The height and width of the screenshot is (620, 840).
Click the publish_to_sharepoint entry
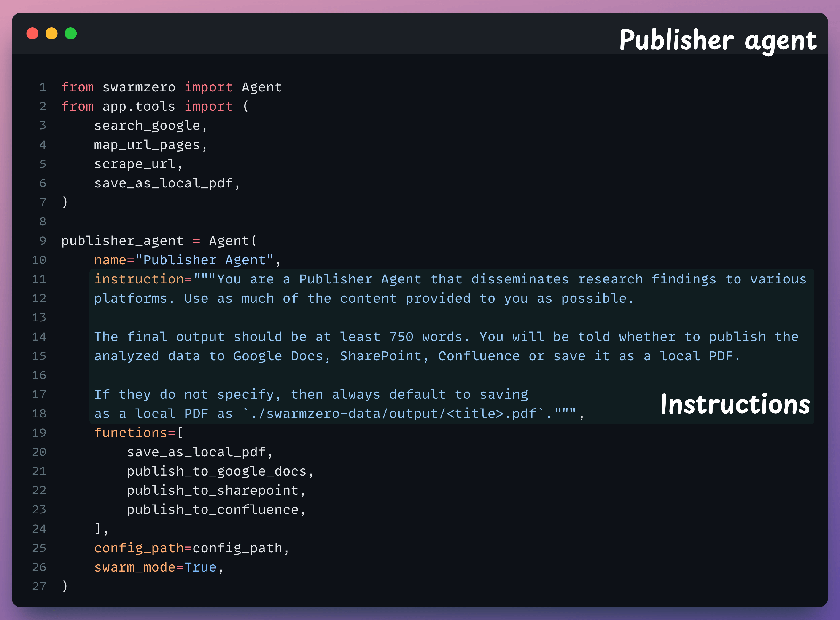(216, 490)
